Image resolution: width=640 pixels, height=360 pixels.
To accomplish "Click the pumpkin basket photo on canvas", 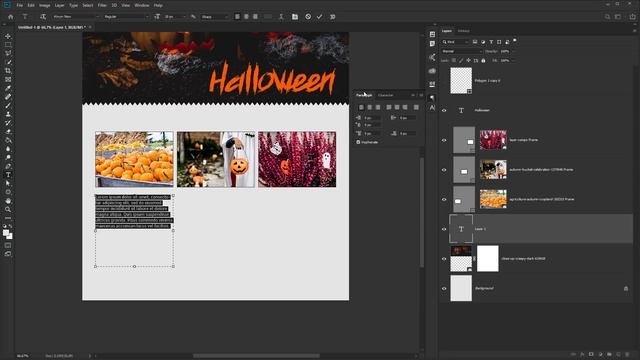I will click(x=216, y=159).
